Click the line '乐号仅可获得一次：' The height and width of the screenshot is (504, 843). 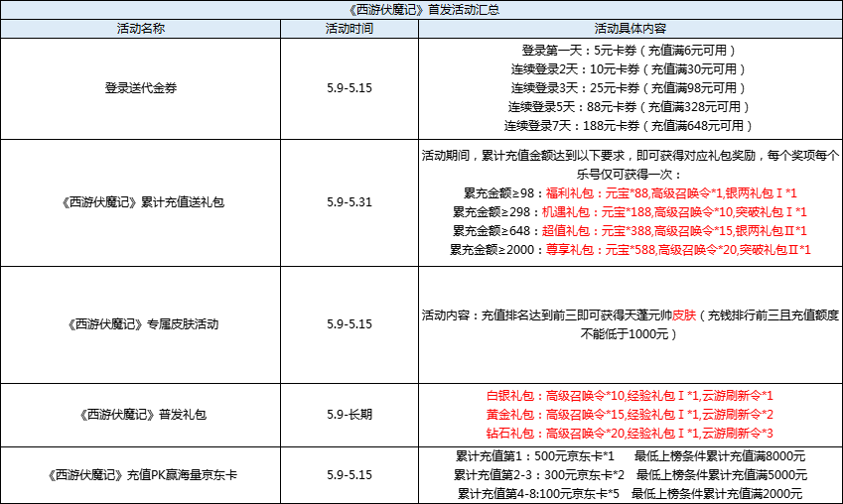click(630, 175)
